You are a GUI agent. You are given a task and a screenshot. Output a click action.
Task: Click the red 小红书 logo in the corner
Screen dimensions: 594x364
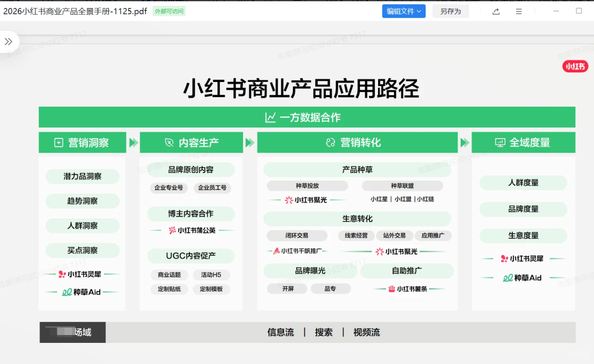tap(575, 66)
